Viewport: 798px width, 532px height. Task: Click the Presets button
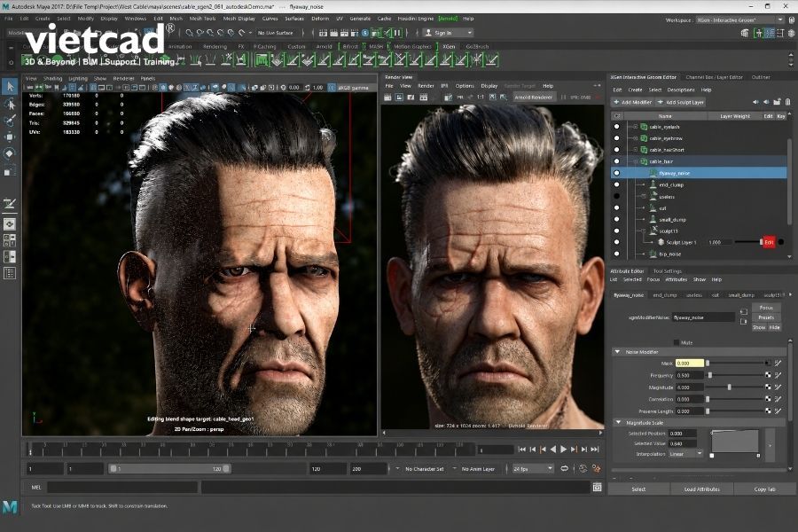tap(766, 317)
